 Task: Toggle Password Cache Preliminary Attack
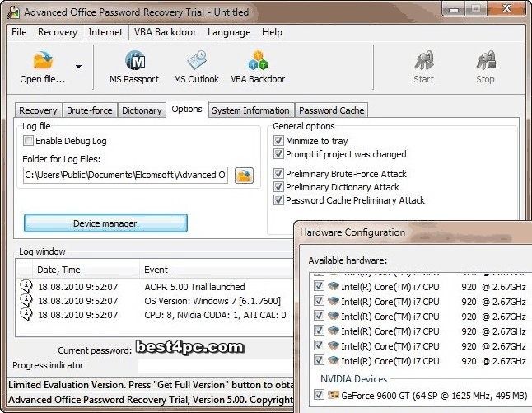pyautogui.click(x=278, y=200)
